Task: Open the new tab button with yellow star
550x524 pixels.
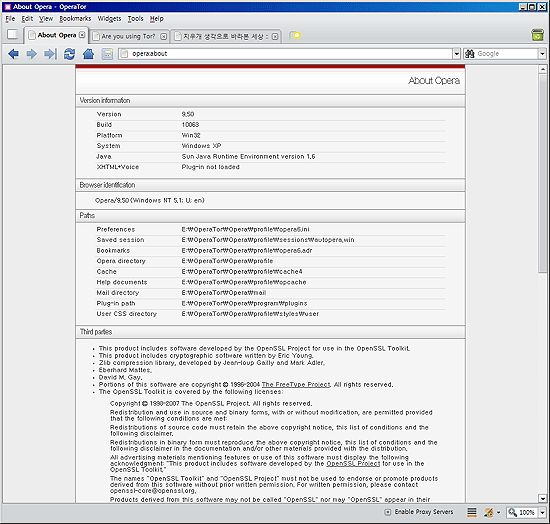Action: pyautogui.click(x=296, y=35)
